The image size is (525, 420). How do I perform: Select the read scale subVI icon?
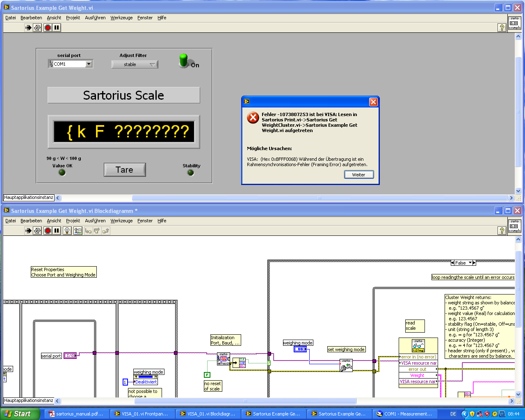(x=418, y=346)
